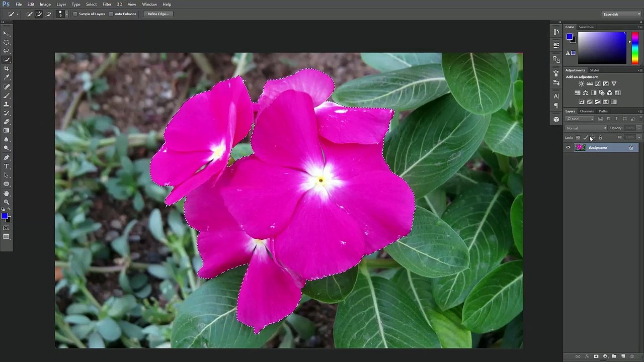Add a Brightness/Contrast adjustment
This screenshot has height=362, width=644.
(581, 83)
